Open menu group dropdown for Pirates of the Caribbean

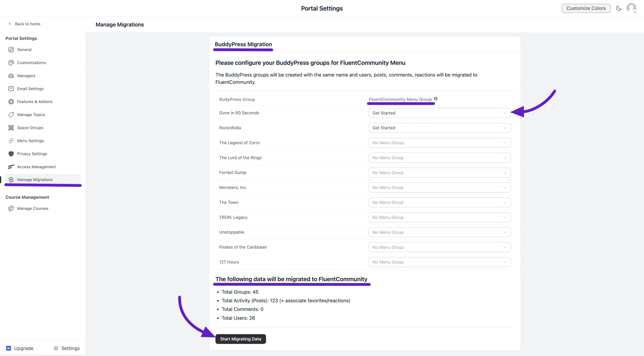[x=439, y=247]
